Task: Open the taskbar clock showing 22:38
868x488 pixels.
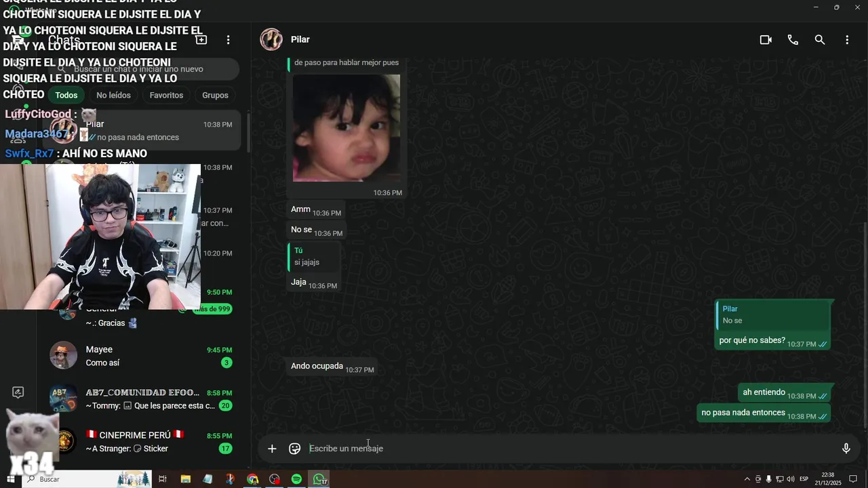Action: 828,479
